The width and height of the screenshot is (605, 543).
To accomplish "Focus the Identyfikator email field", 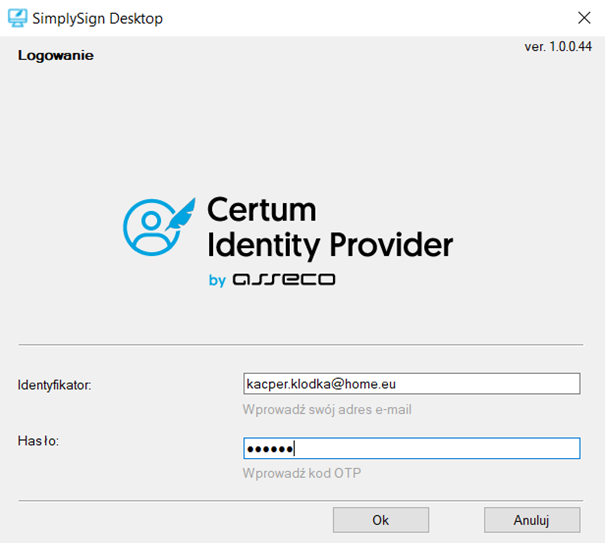I will (x=412, y=384).
